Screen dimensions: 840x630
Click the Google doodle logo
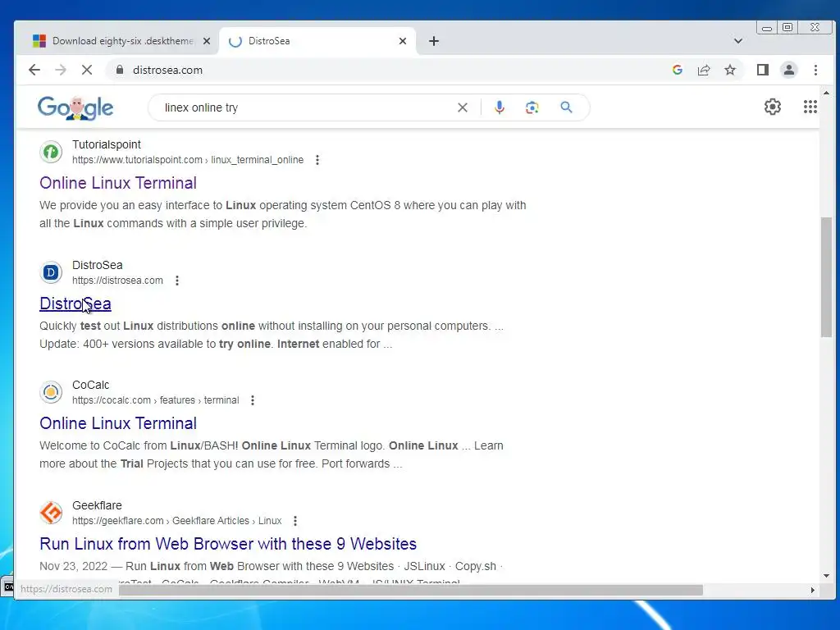pos(75,107)
